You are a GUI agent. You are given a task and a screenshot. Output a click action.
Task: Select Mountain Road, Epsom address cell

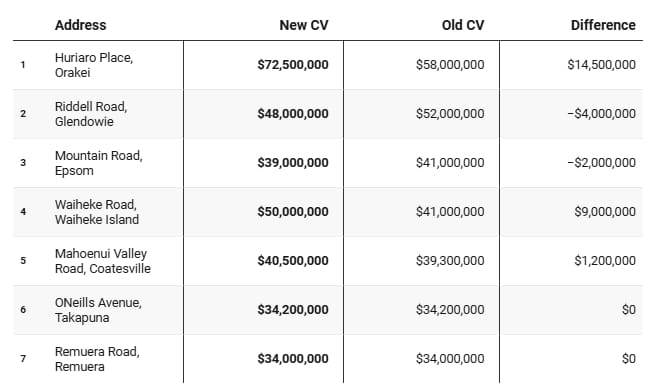tap(99, 163)
